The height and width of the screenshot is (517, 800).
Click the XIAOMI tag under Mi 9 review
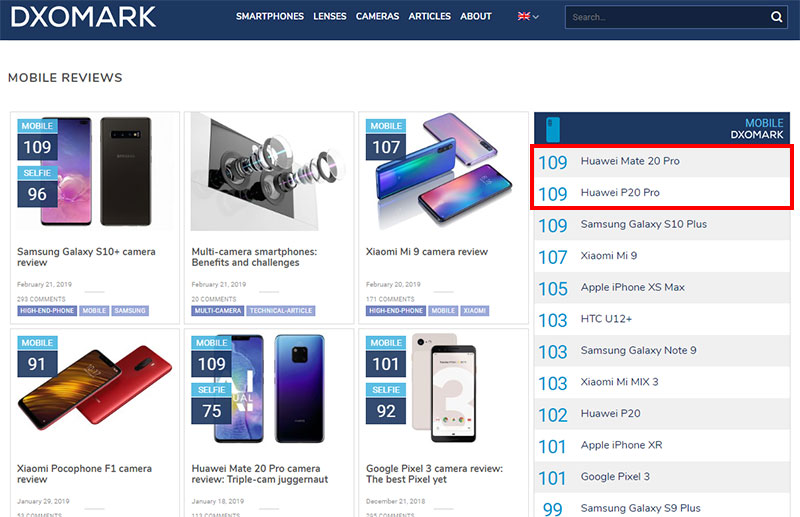[x=474, y=310]
